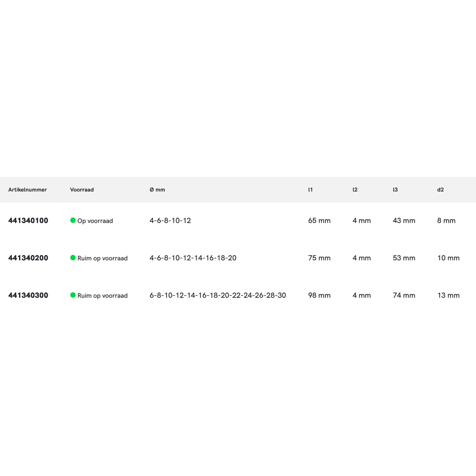The image size is (476, 476).
Task: Click the green stock dot for 441340100
Action: [x=73, y=220]
